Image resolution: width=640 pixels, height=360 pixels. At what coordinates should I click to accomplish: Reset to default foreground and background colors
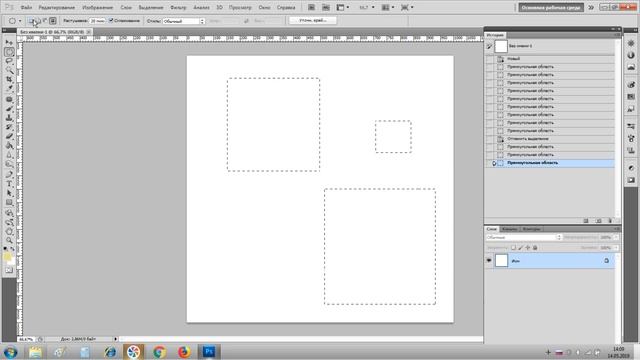click(5, 249)
